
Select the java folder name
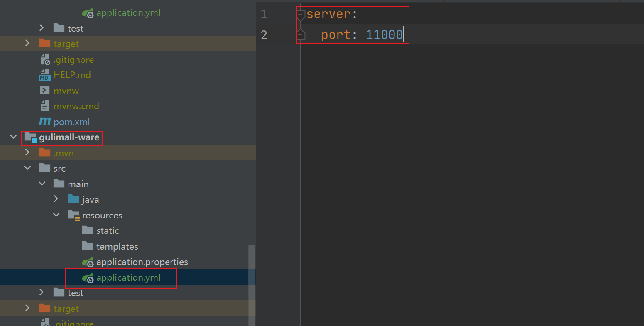click(x=90, y=200)
